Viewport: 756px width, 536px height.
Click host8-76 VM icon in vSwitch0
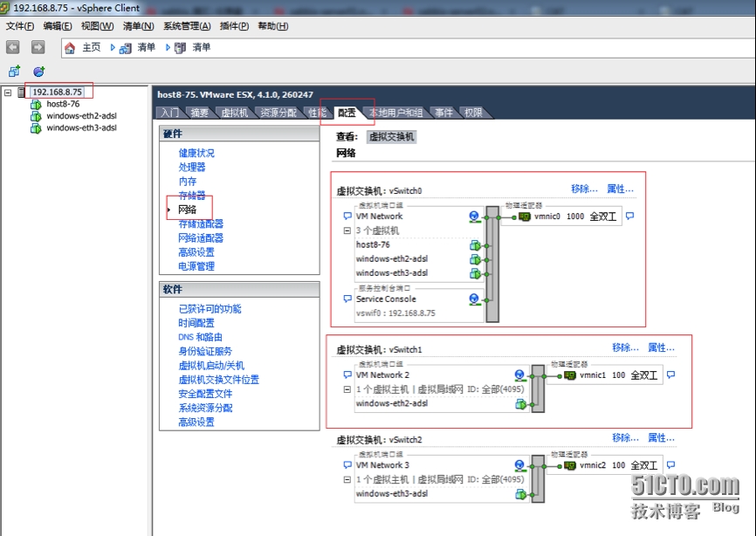(x=475, y=245)
